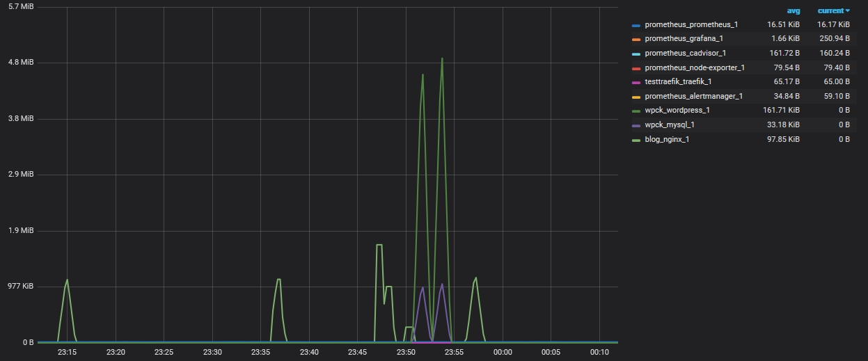Click the dark green wpck_wordpress_1 swatch
This screenshot has height=361, width=868.
[636, 111]
